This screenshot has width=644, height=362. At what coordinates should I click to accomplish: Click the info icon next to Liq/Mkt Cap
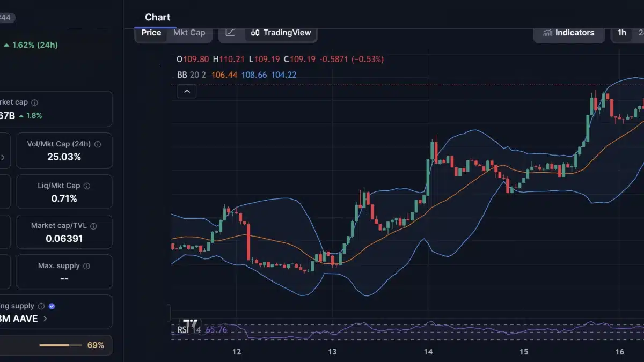coord(86,185)
